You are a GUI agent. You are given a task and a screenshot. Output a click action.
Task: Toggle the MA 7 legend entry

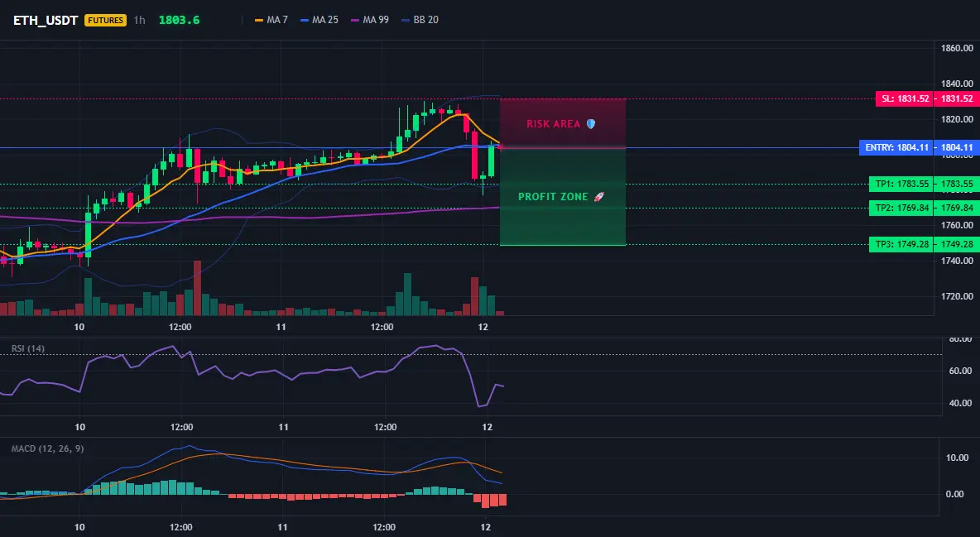pyautogui.click(x=271, y=20)
